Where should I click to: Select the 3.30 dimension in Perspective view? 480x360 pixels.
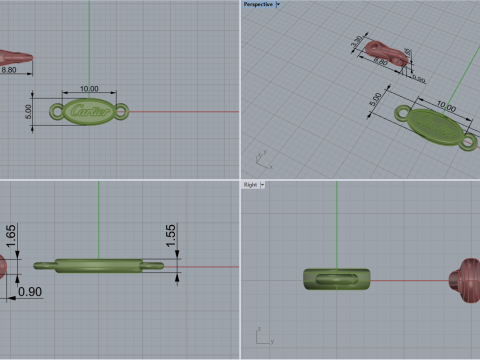coord(356,41)
